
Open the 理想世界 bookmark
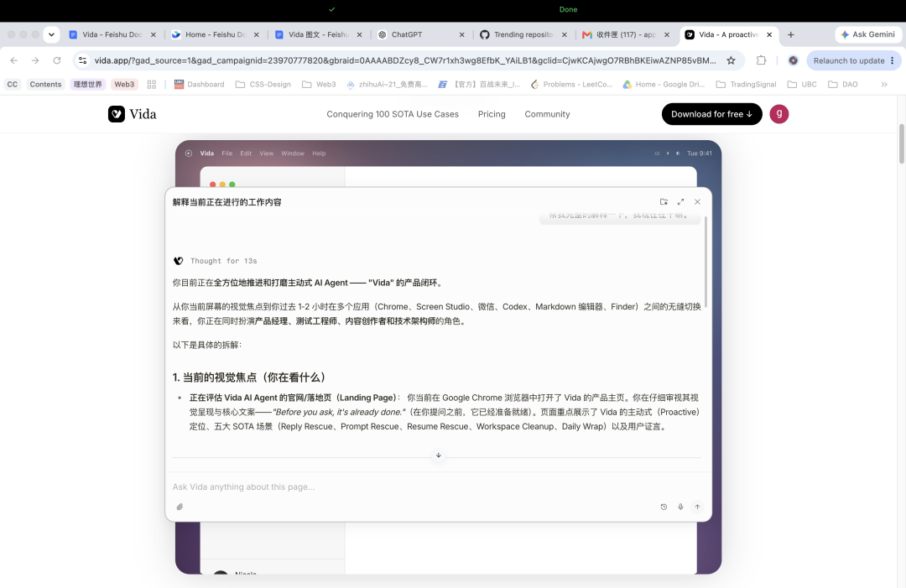(x=88, y=85)
